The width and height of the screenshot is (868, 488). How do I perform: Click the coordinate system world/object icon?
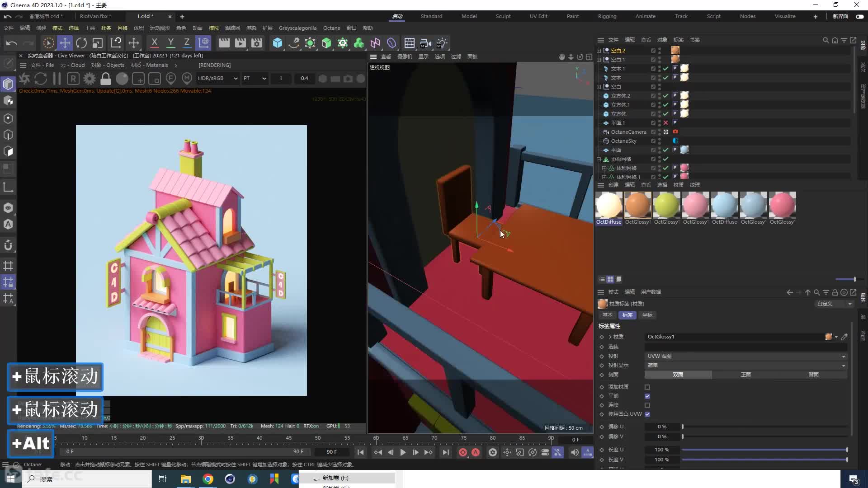204,43
